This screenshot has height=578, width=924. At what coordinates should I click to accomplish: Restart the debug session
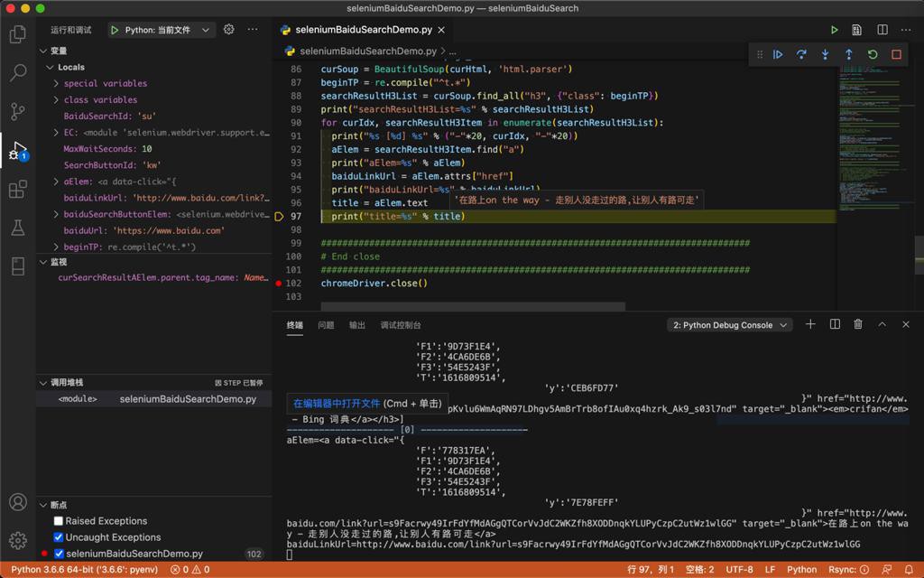pos(873,54)
